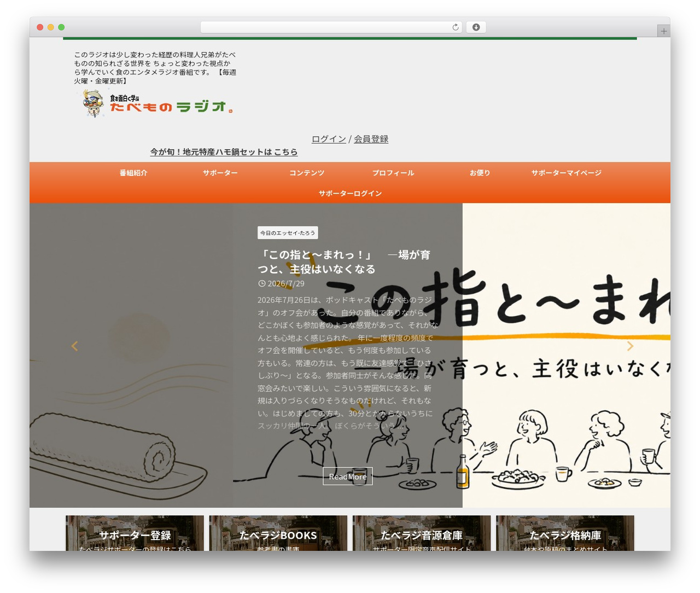700x593 pixels.
Task: Go to プロフィール menu item
Action: (393, 173)
